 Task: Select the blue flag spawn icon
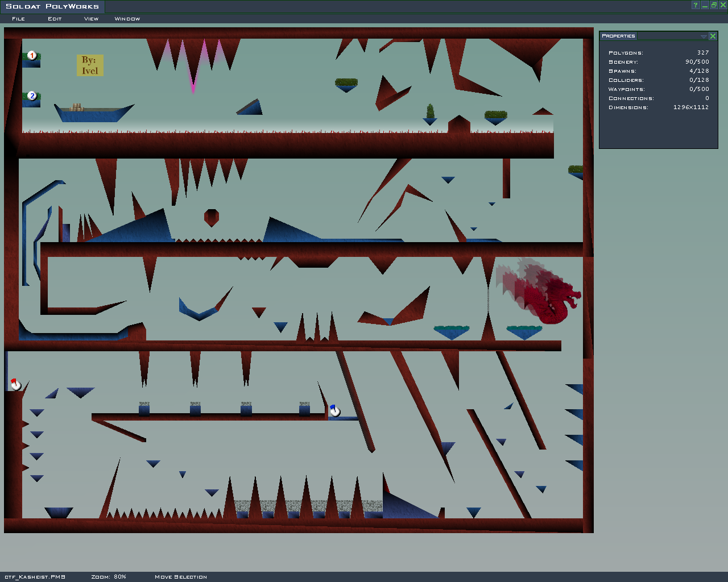(x=334, y=410)
